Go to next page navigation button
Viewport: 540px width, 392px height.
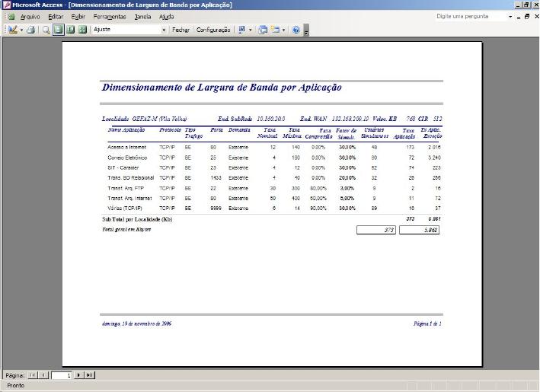click(79, 375)
